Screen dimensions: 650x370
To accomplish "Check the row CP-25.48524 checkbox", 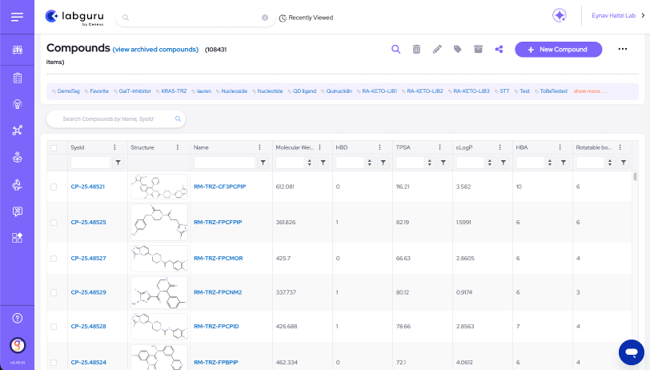I will (53, 363).
